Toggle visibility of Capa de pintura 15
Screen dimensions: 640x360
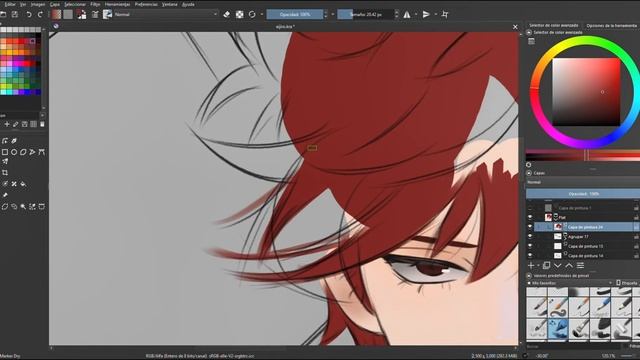tap(530, 246)
